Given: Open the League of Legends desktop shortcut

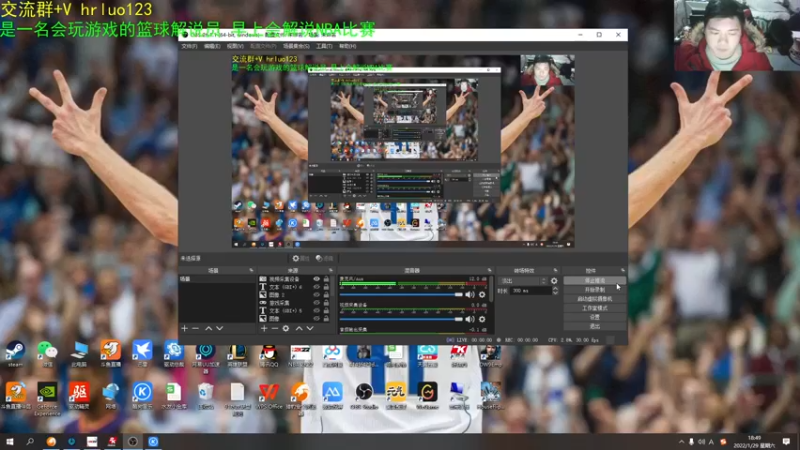Looking at the screenshot, I should (237, 355).
